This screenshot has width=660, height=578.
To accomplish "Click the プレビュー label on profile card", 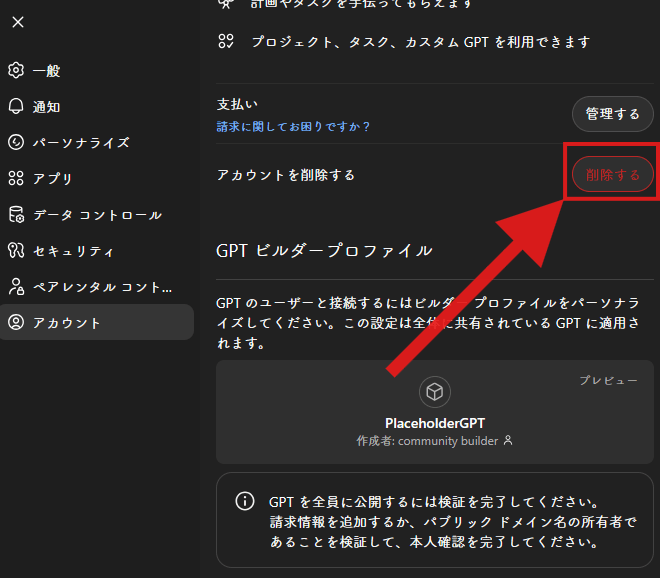I will [x=608, y=381].
